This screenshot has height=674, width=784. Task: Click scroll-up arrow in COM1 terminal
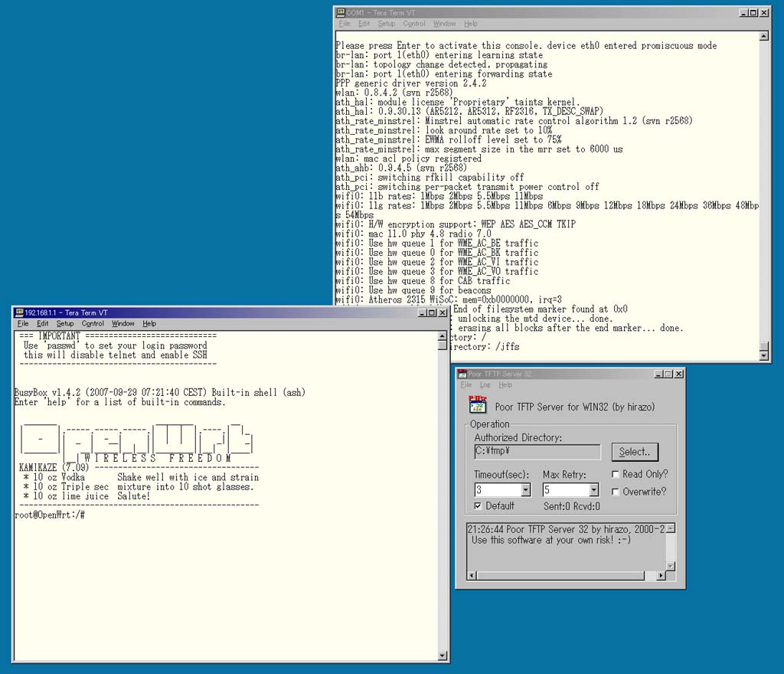763,36
